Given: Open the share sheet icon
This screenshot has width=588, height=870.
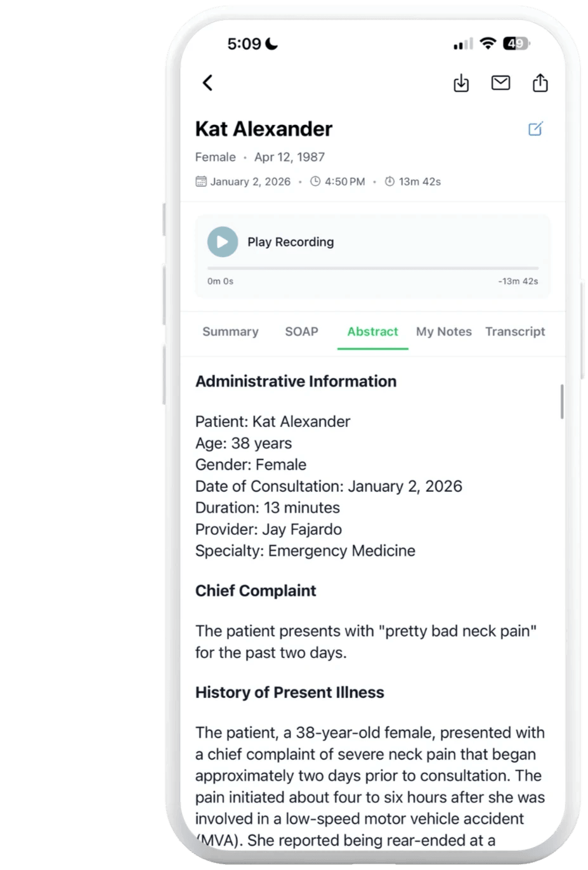Looking at the screenshot, I should [540, 82].
